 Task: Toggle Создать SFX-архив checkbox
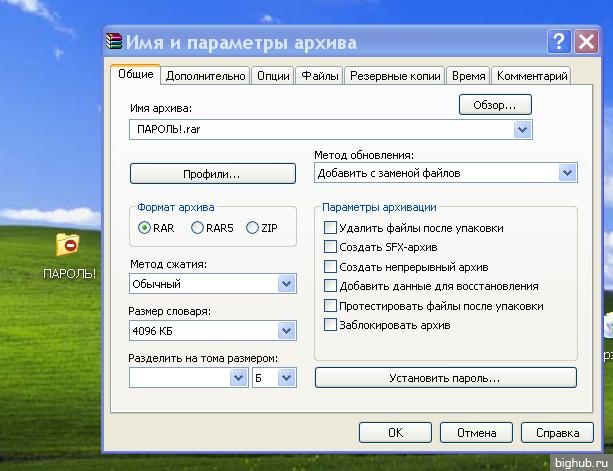[331, 247]
